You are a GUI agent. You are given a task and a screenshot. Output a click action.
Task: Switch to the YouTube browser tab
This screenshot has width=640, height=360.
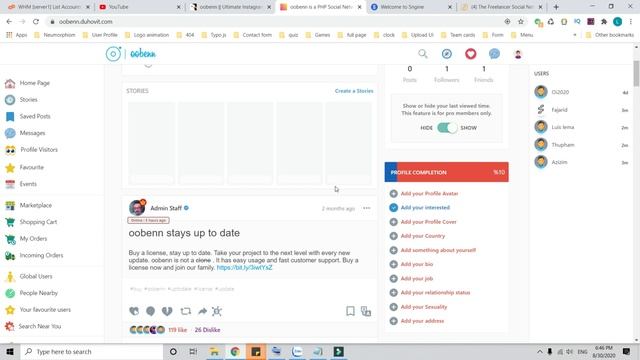tap(140, 7)
